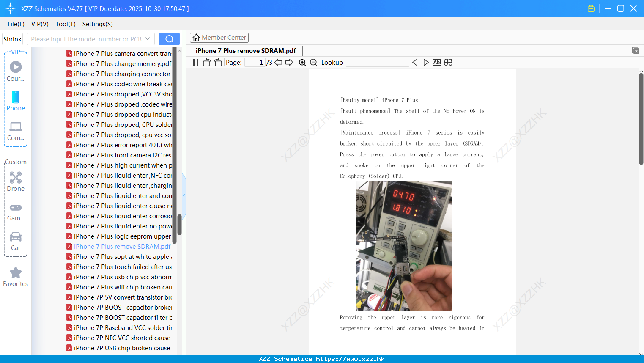
Task: Open iPhone 7 Plus liquid enter corrosion file
Action: tap(119, 216)
